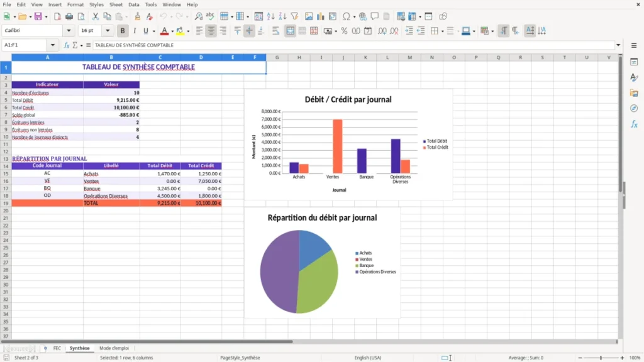Add a decimal place
Screen dimensions: 644x362
click(382, 31)
